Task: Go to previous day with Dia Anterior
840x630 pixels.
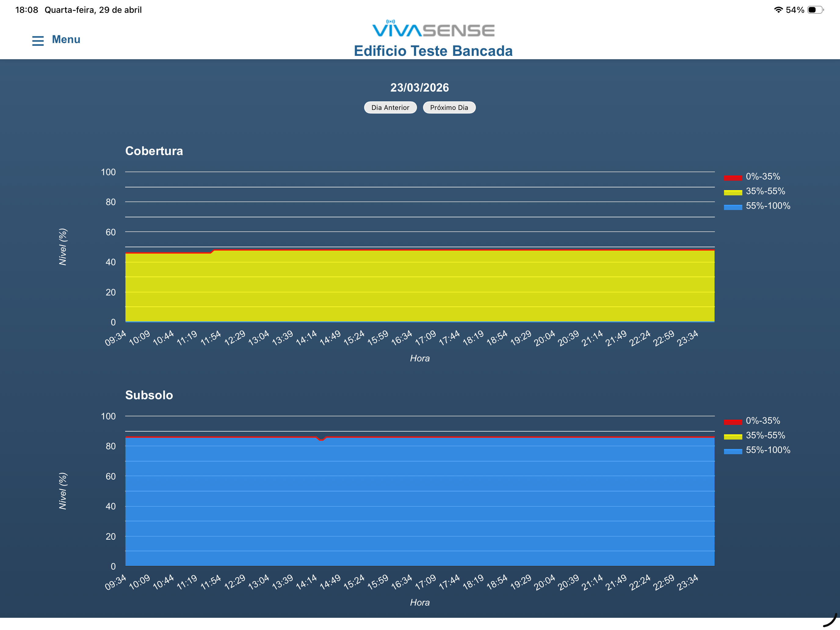Action: pos(390,107)
